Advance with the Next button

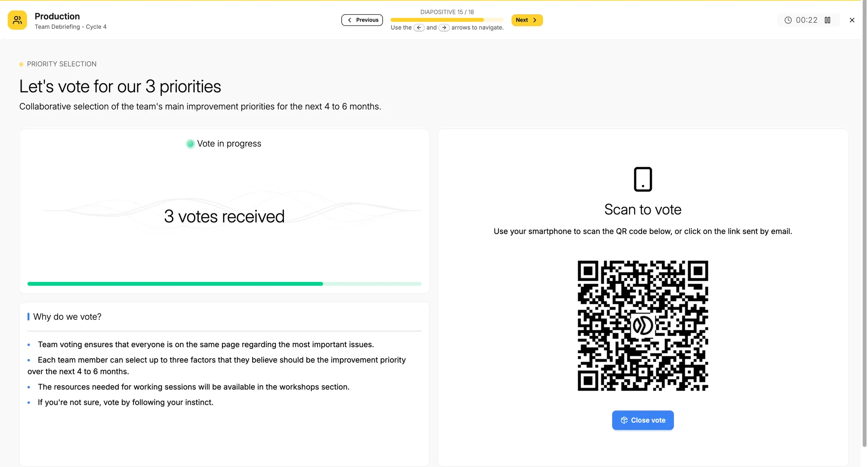(x=527, y=20)
